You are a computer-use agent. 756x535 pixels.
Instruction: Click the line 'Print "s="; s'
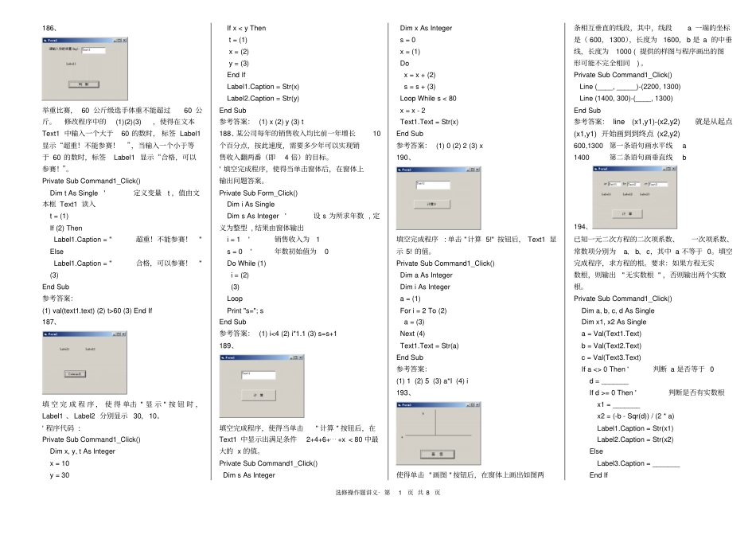click(245, 310)
